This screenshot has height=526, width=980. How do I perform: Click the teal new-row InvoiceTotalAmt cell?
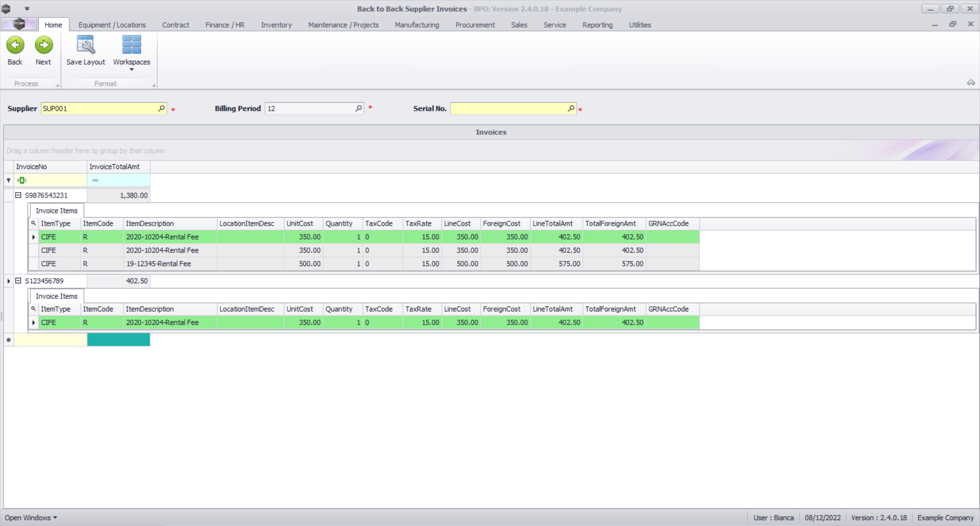coord(118,340)
